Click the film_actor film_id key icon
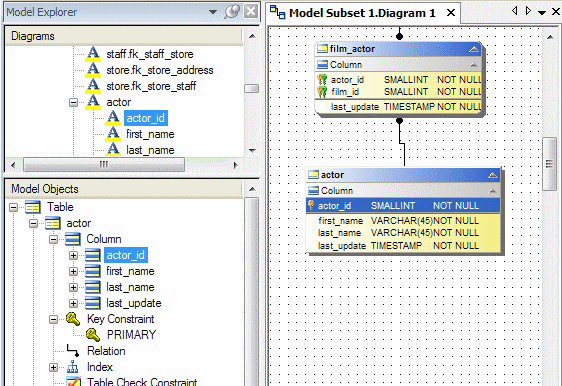The height and width of the screenshot is (386, 562). [322, 92]
